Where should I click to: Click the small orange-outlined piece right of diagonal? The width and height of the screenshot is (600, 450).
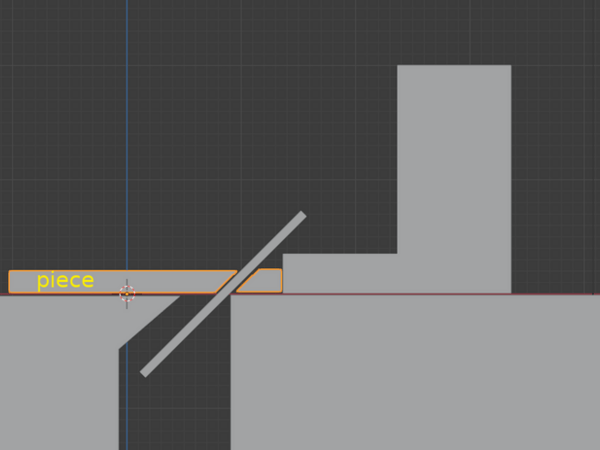[x=262, y=281]
